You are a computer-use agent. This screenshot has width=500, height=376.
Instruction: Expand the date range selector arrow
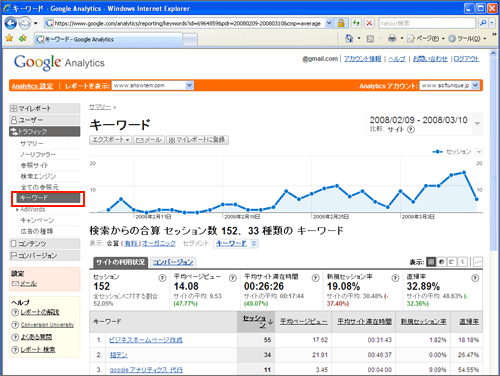pos(477,124)
